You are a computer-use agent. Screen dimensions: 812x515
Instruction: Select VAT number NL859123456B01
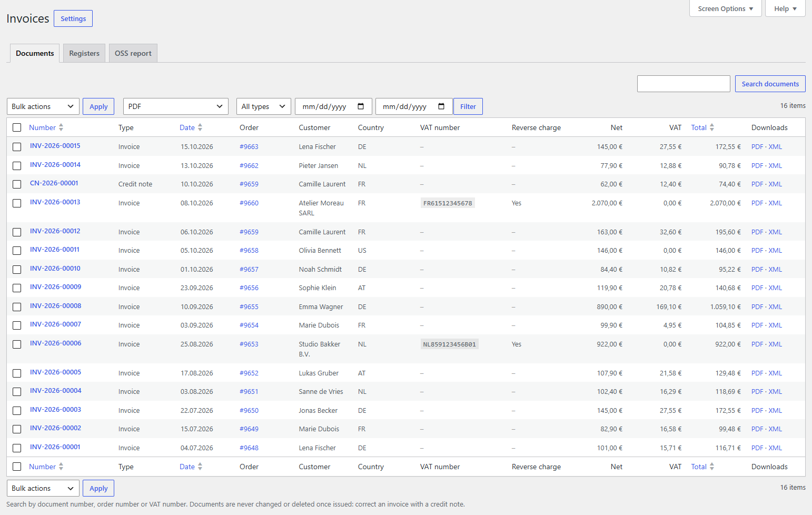(x=450, y=344)
